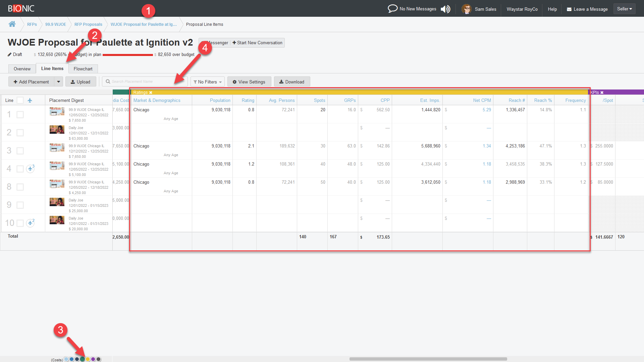Image resolution: width=644 pixels, height=362 pixels.
Task: Switch to the Overview tab
Action: coord(22,69)
